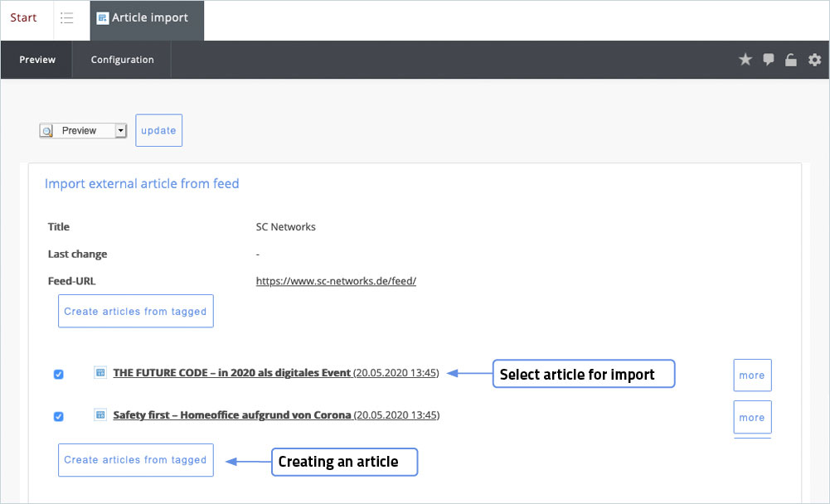Image resolution: width=830 pixels, height=504 pixels.
Task: Expand THE FUTURE CODE with the more button
Action: click(752, 376)
